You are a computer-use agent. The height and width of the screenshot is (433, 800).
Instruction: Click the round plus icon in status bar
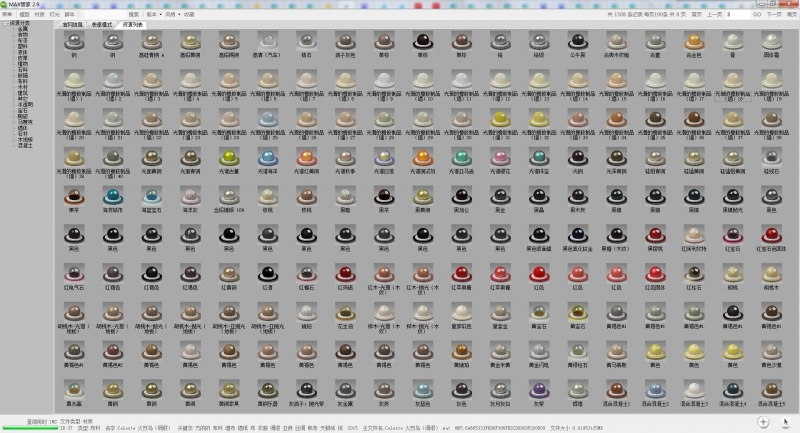[763, 421]
